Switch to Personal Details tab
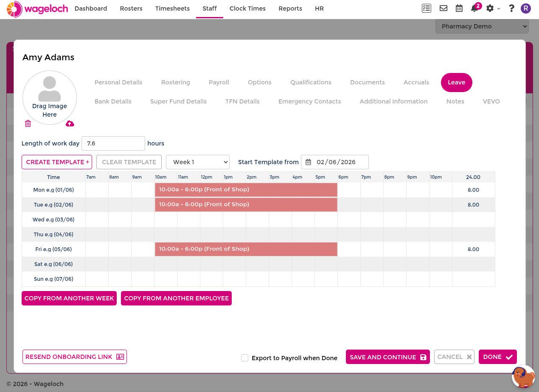 [118, 82]
